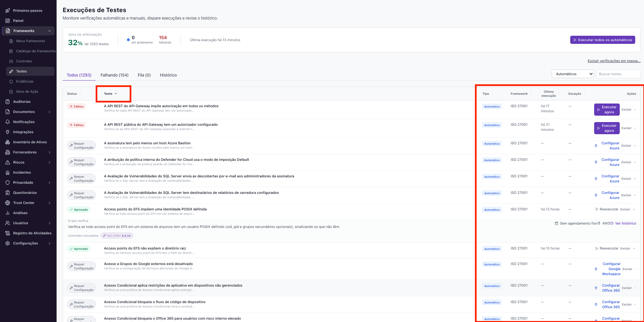Viewport: 644px width, 322px height.
Task: Click Configurar Google Workspace link
Action: click(x=608, y=269)
